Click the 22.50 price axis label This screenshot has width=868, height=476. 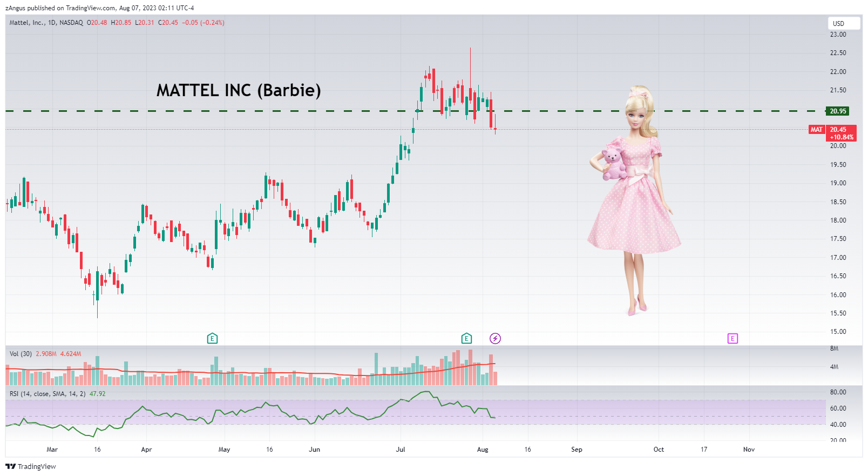click(x=838, y=53)
